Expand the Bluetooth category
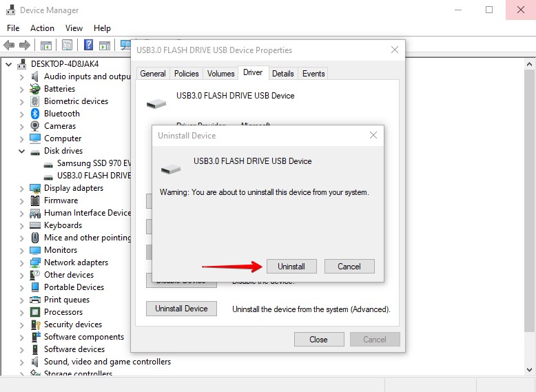The width and height of the screenshot is (536, 392). pos(21,114)
